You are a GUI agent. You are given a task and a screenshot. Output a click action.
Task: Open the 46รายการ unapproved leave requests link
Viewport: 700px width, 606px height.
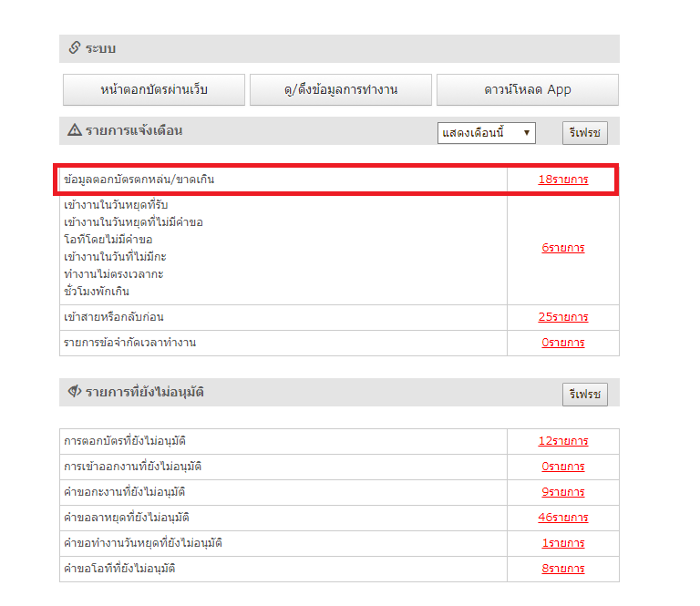[x=562, y=518]
